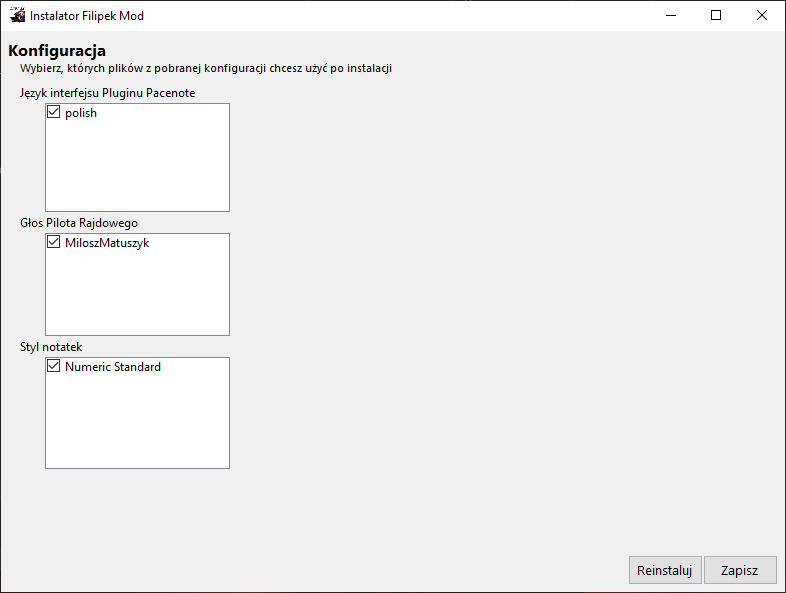The height and width of the screenshot is (593, 786).
Task: Click blank area in the notes style list
Action: tap(137, 425)
